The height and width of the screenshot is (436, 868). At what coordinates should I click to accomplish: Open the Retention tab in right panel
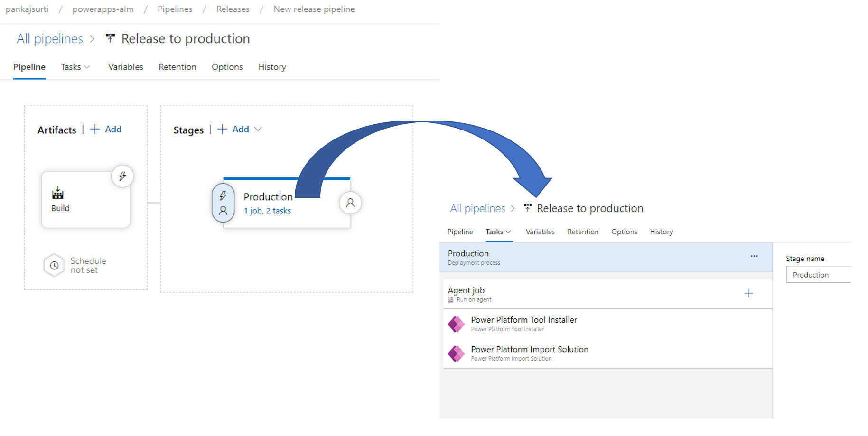[x=583, y=232]
